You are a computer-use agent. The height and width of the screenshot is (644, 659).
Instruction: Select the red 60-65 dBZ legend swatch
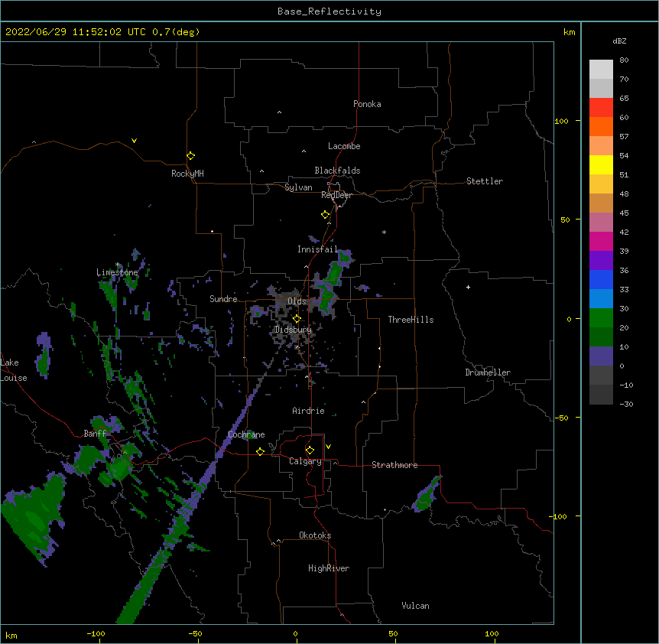click(601, 108)
